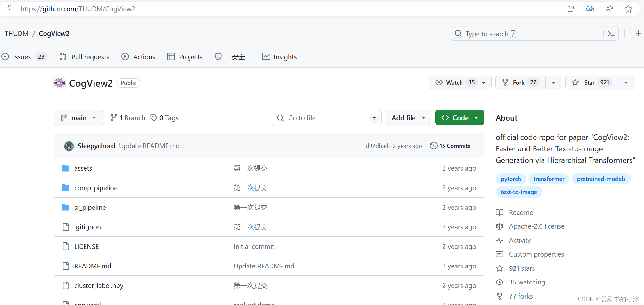View 0 Tags link
644x305 pixels.
(x=165, y=118)
